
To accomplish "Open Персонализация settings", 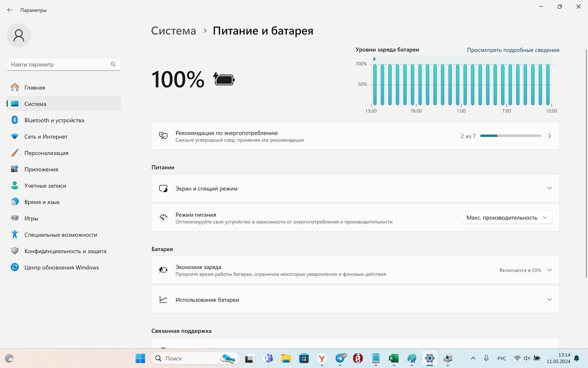I will (x=64, y=153).
